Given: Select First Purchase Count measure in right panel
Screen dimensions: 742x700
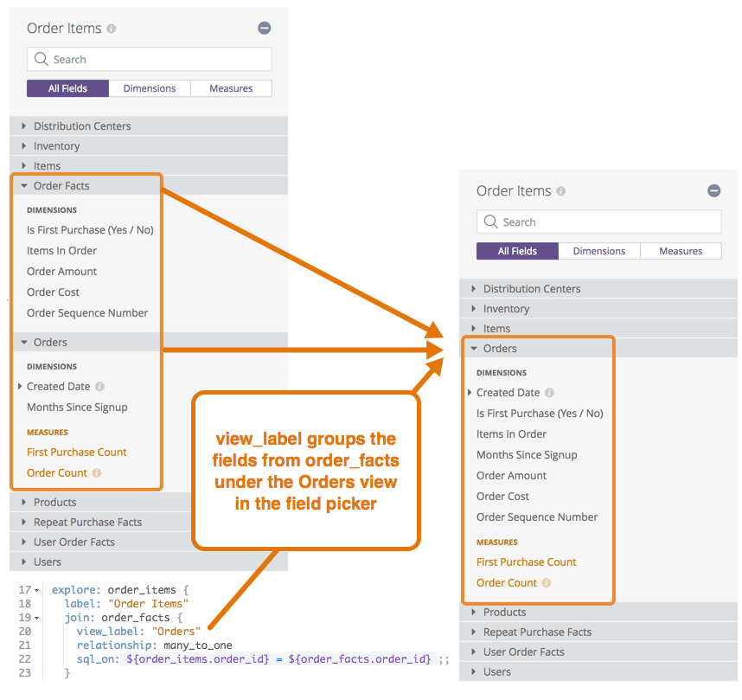Looking at the screenshot, I should point(526,562).
